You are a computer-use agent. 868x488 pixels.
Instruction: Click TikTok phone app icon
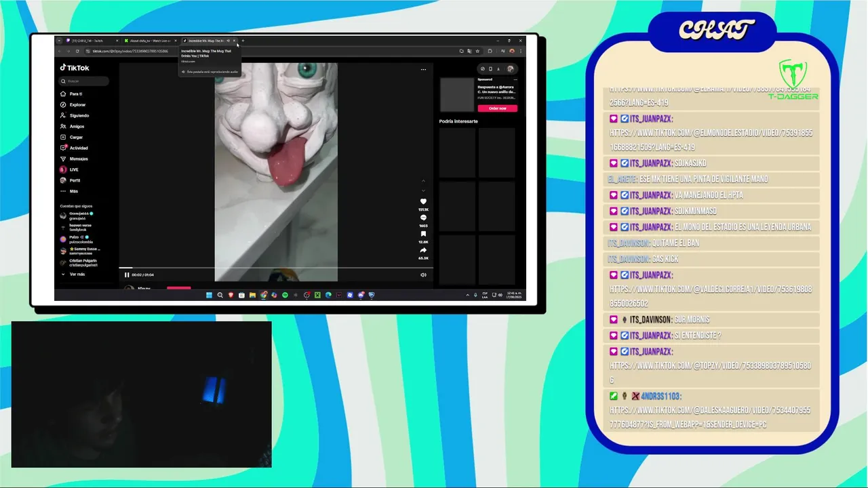click(490, 68)
